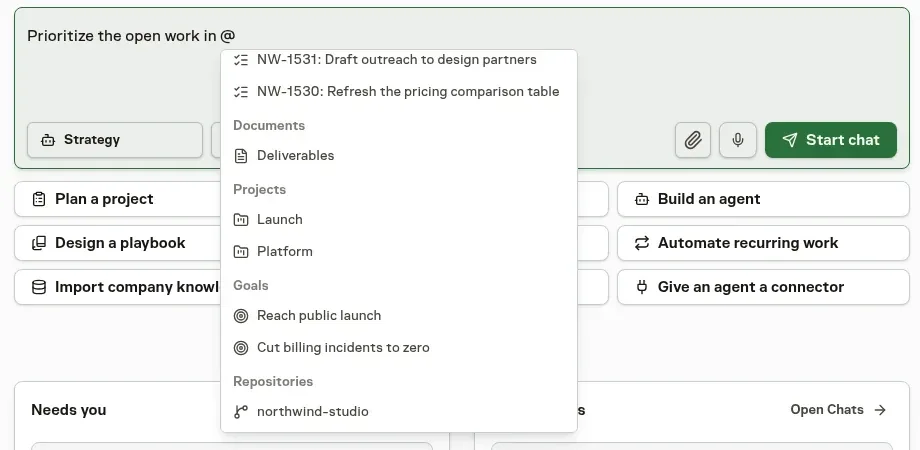Image resolution: width=920 pixels, height=450 pixels.
Task: Click the project folder icon beside Platform
Action: pyautogui.click(x=241, y=252)
